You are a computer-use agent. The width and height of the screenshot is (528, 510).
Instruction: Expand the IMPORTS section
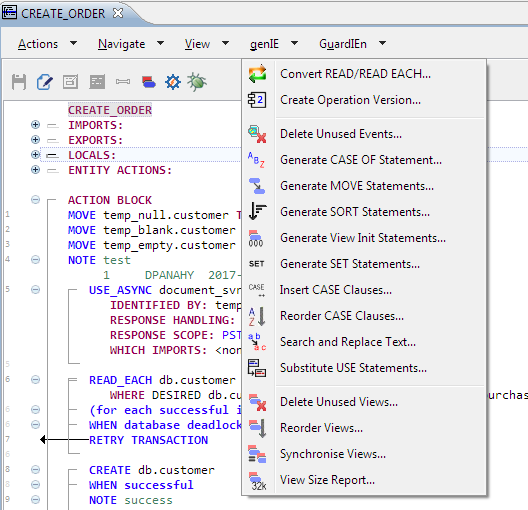[35, 125]
